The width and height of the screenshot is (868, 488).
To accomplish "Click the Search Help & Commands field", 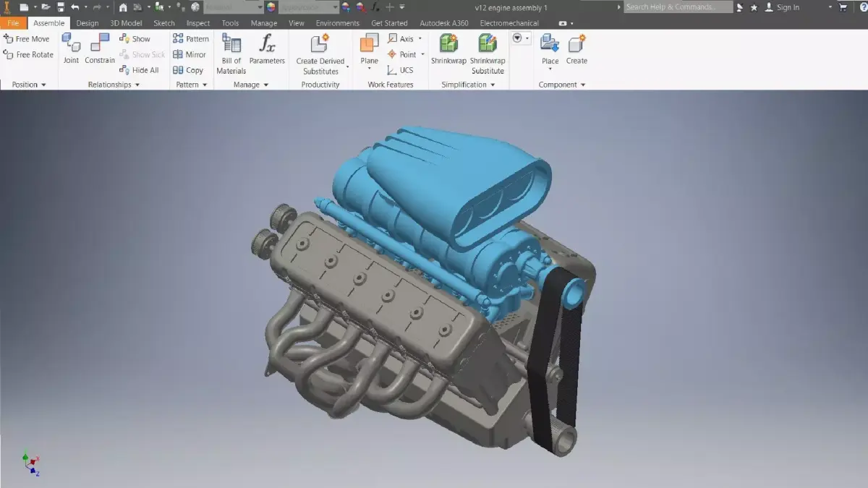I will [678, 7].
